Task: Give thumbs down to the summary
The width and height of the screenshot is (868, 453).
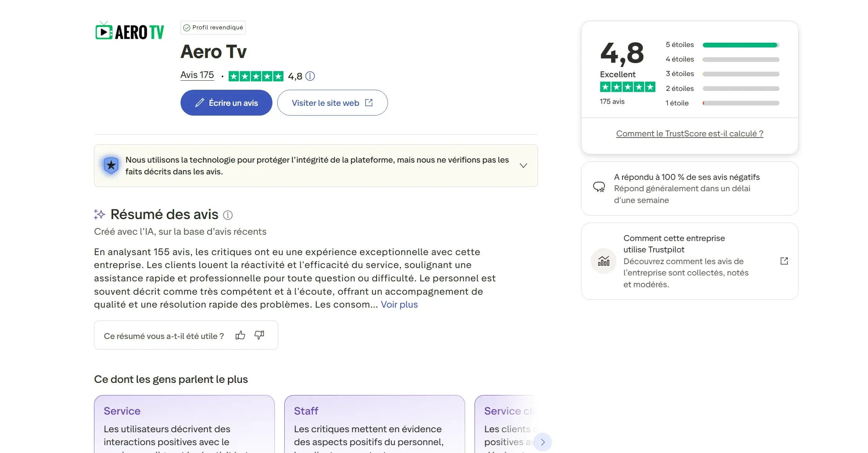Action: 259,335
